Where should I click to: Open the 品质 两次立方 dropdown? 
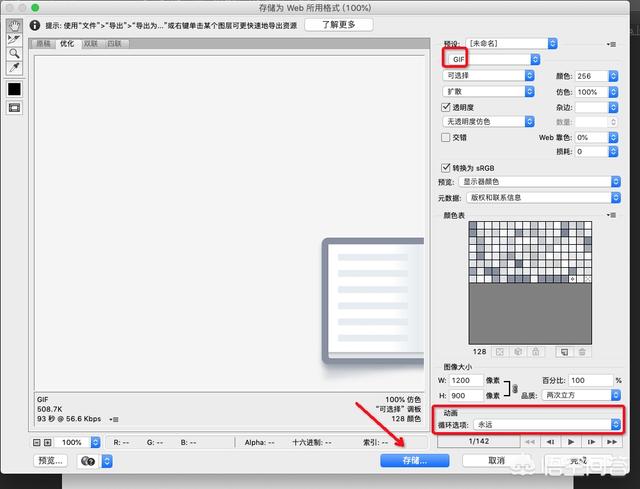581,395
